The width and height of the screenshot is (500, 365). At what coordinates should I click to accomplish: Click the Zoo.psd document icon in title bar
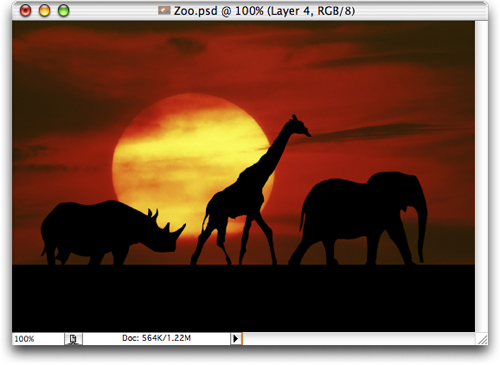point(164,10)
